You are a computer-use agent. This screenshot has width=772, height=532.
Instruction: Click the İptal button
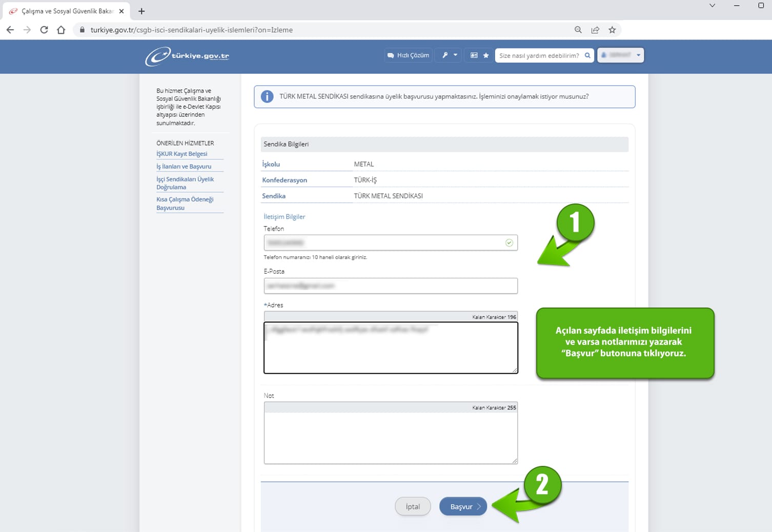[413, 506]
